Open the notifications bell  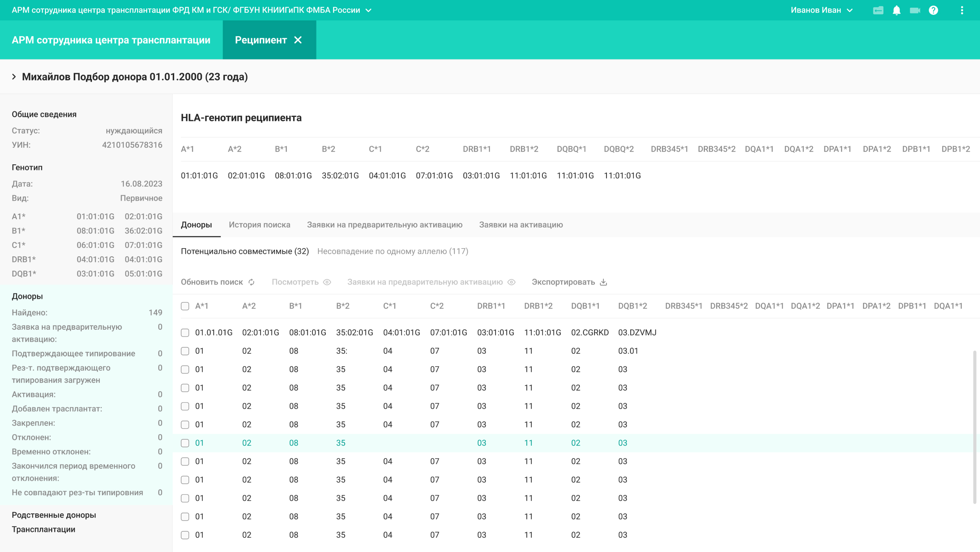pos(896,10)
